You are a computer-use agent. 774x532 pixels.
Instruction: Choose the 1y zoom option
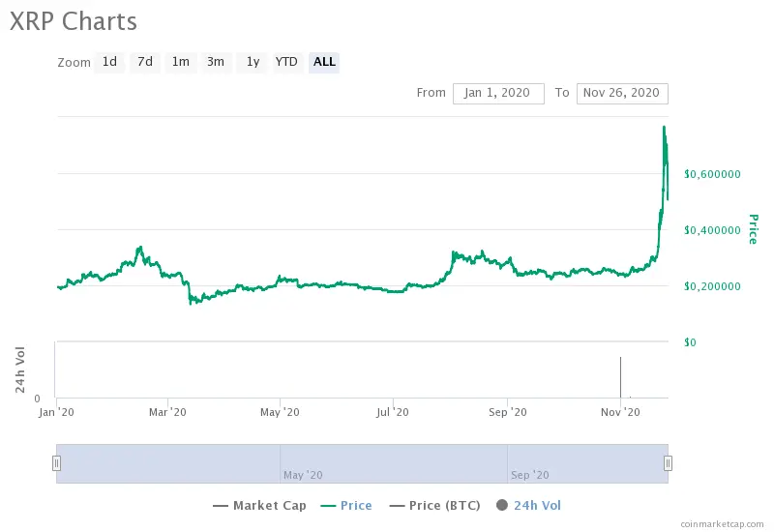coord(253,62)
